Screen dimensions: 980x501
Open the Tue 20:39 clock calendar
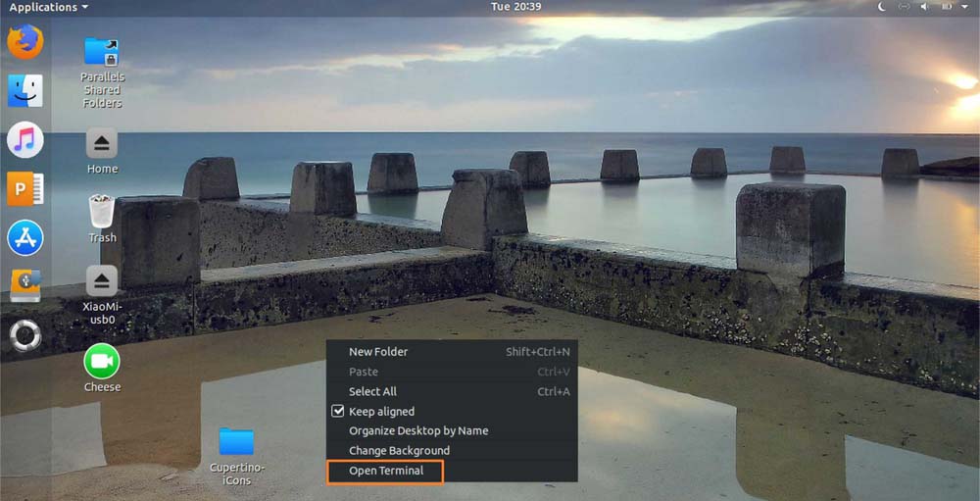[x=515, y=7]
